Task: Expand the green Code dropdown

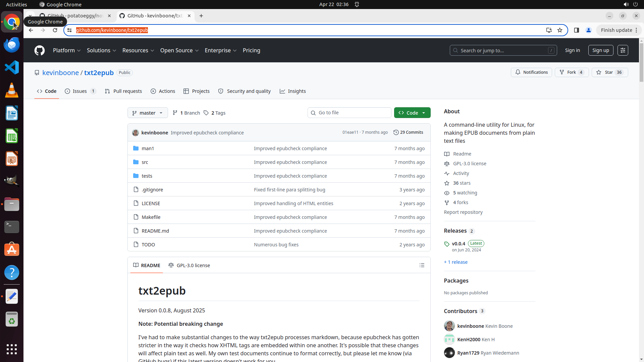Action: tap(412, 113)
